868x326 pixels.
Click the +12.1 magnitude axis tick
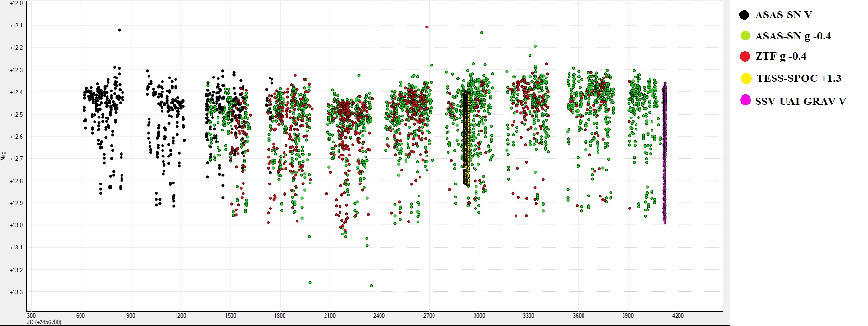[x=16, y=26]
